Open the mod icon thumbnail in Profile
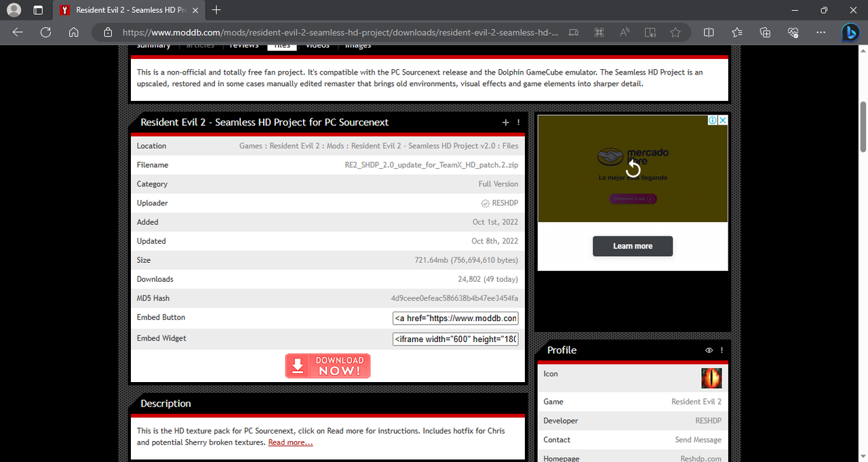Screen dimensions: 868x462 tap(711, 378)
